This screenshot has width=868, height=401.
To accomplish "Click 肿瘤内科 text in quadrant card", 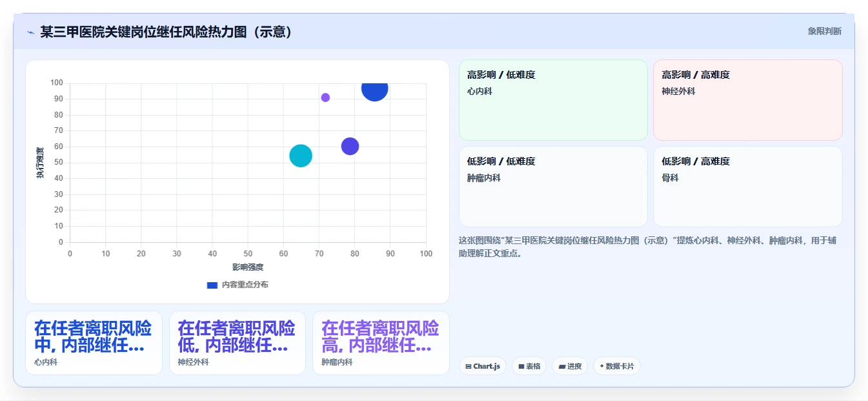I will (484, 178).
